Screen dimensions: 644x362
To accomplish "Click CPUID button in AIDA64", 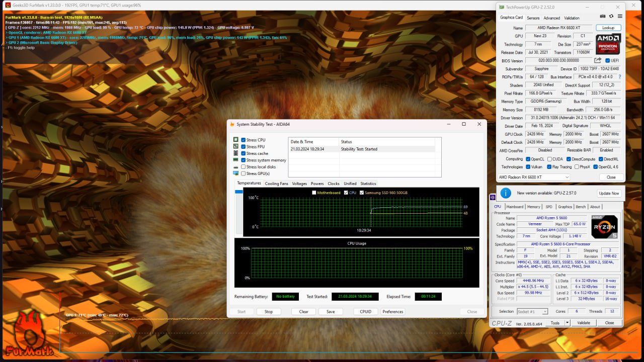I will click(x=366, y=312).
